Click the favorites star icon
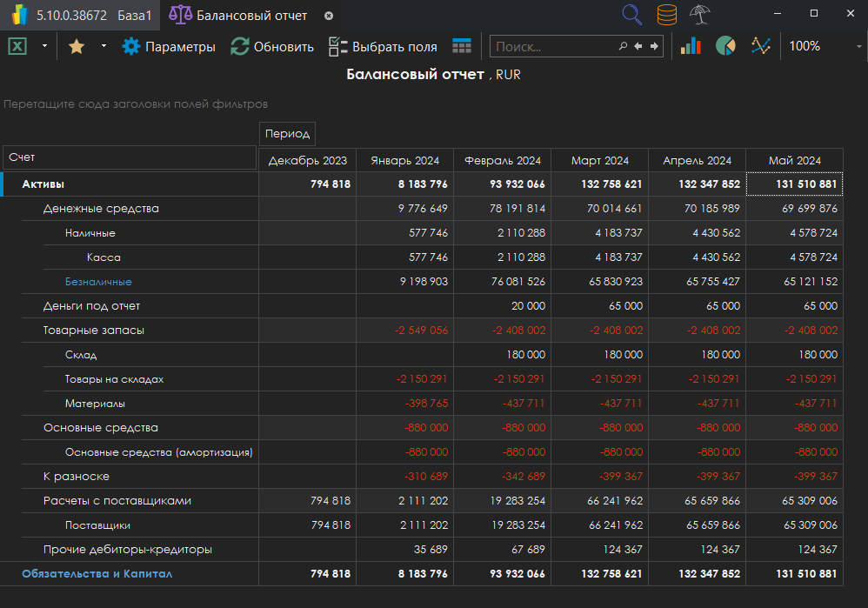 click(77, 46)
